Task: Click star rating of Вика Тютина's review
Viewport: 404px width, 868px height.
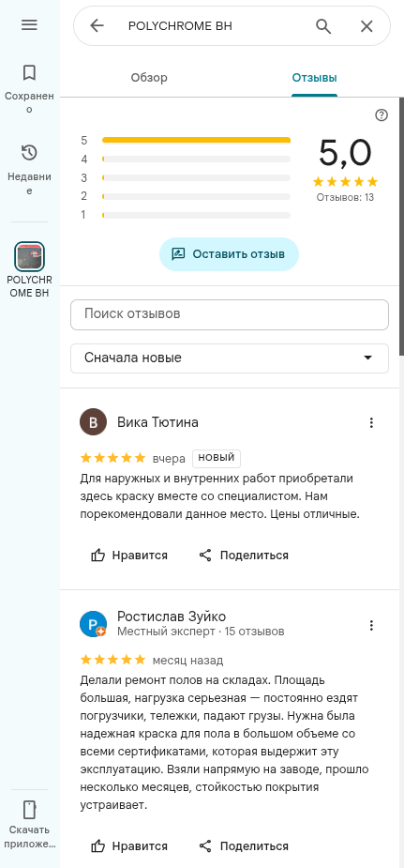Action: point(113,458)
